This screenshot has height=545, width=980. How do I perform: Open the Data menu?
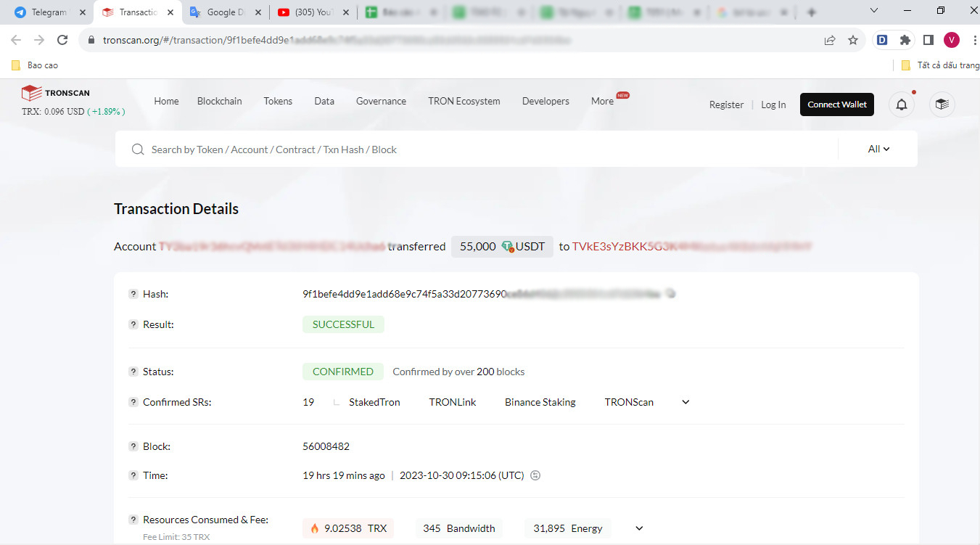pyautogui.click(x=324, y=101)
